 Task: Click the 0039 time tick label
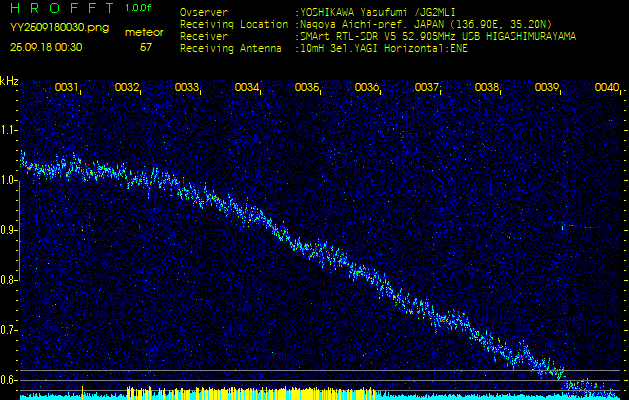547,88
